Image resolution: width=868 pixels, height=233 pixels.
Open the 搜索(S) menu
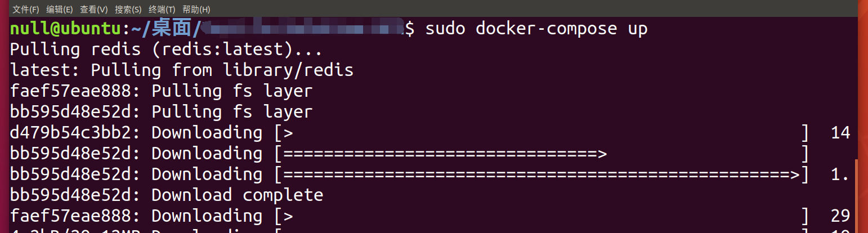pyautogui.click(x=128, y=10)
